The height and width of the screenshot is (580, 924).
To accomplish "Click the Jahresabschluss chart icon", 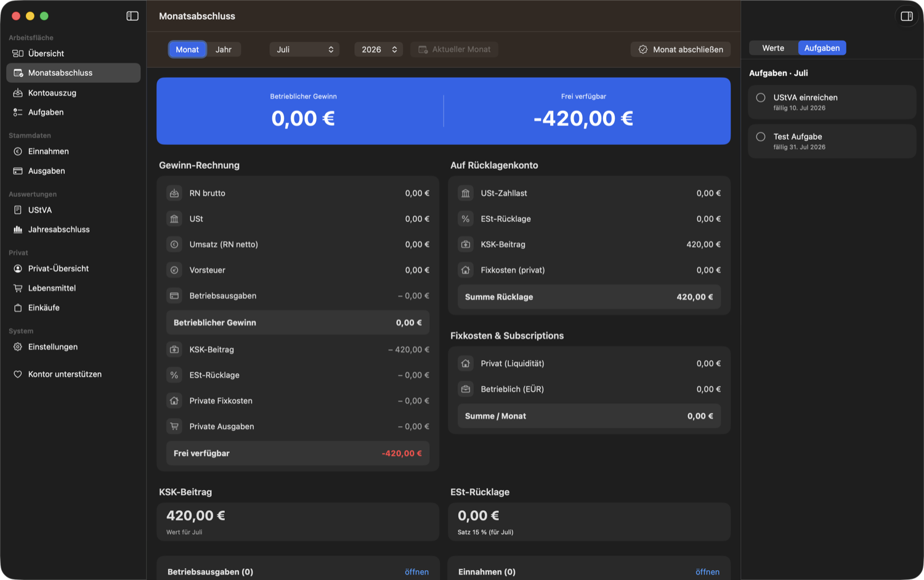I will pos(18,229).
